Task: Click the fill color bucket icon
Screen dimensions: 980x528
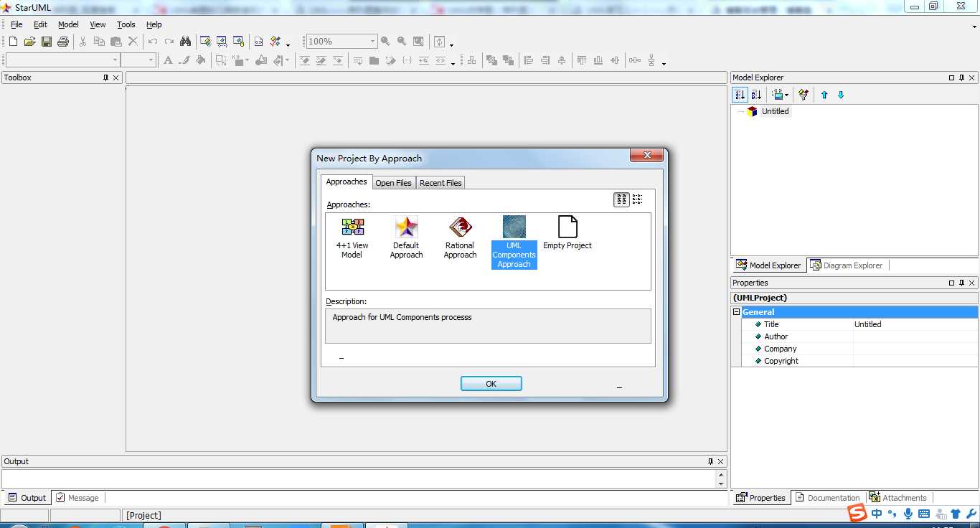Action: coord(201,60)
